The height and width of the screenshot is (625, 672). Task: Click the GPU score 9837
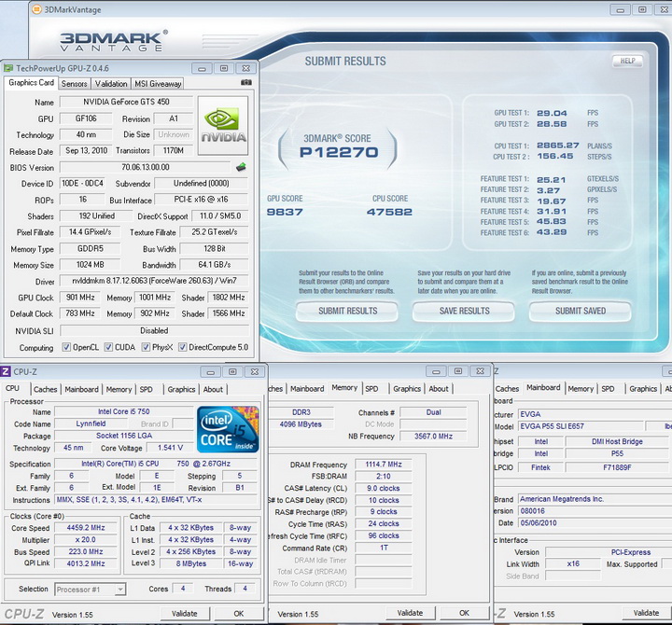(285, 212)
